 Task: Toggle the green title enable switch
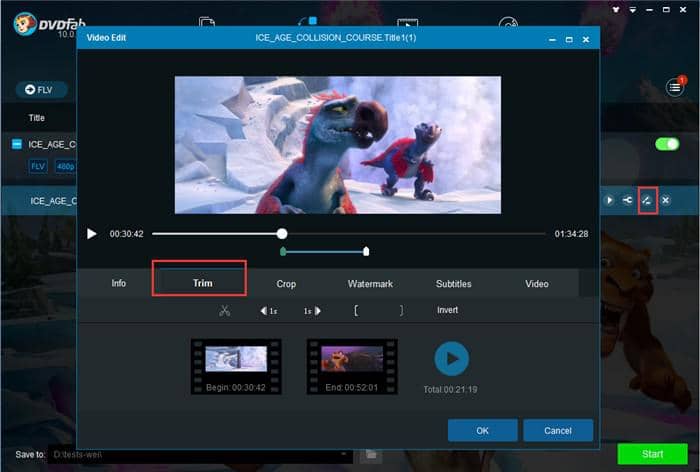point(667,144)
